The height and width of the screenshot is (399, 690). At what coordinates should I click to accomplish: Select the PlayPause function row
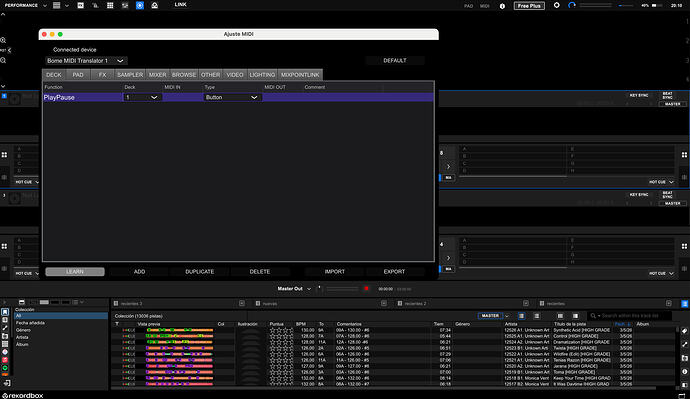point(238,97)
